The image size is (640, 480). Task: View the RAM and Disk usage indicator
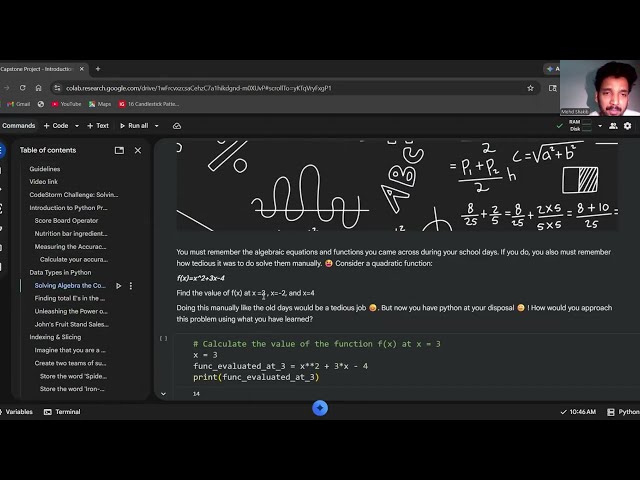[580, 125]
